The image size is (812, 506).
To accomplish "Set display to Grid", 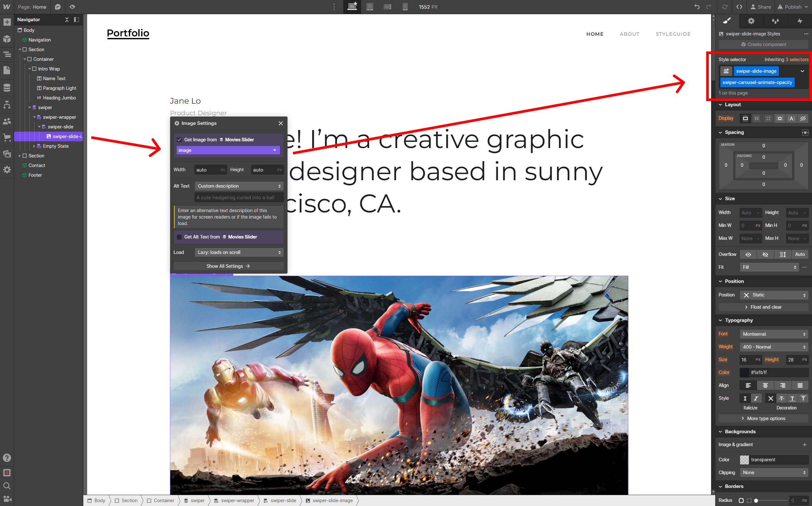I will click(768, 118).
